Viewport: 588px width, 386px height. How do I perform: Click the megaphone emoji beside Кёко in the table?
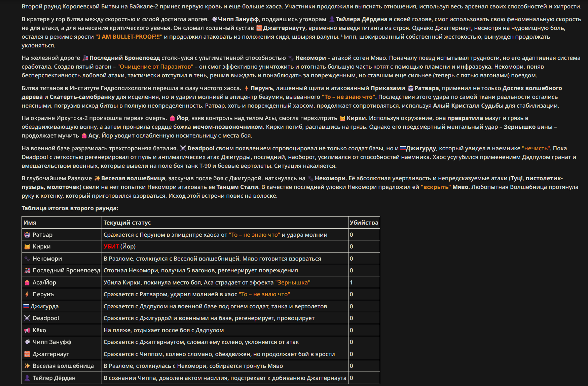[27, 330]
